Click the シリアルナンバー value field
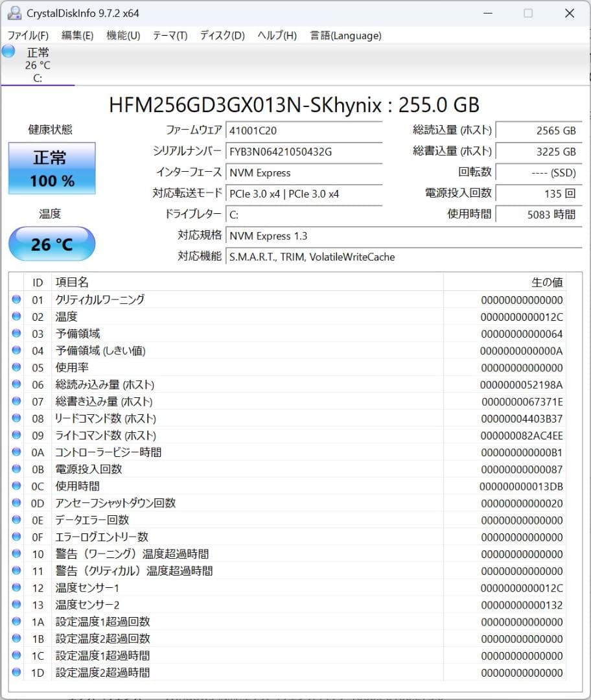Viewport: 591px width, 700px height. pyautogui.click(x=305, y=152)
